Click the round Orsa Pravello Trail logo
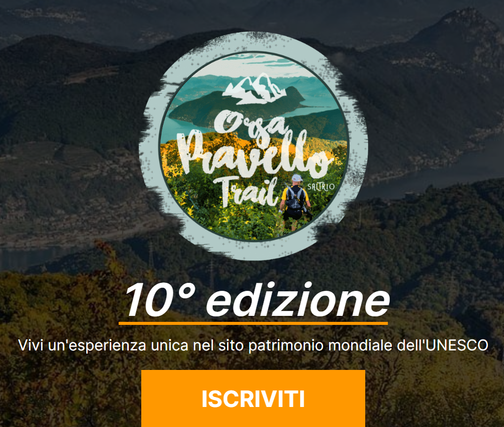The width and height of the screenshot is (504, 427). [x=254, y=146]
